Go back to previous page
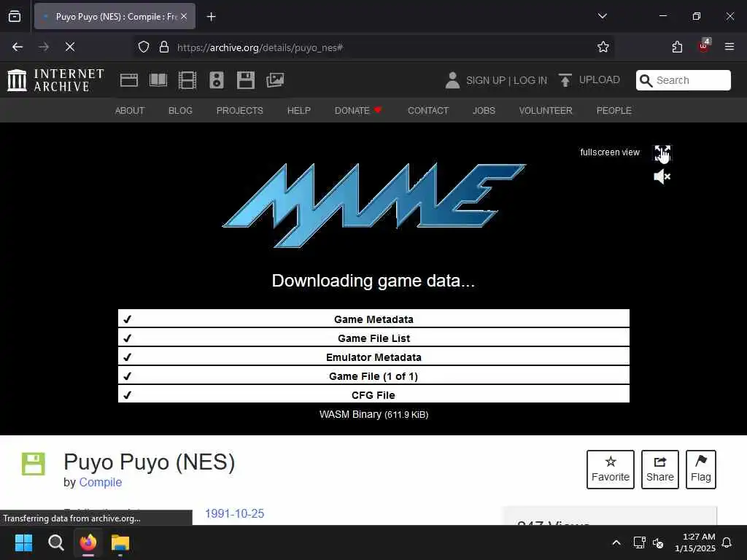This screenshot has height=560, width=747. (x=18, y=47)
